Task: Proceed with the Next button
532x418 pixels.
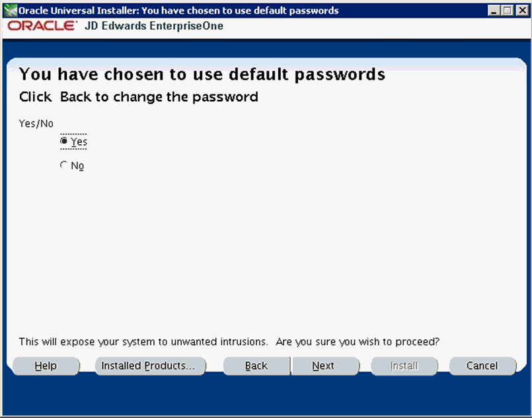Action: point(323,366)
